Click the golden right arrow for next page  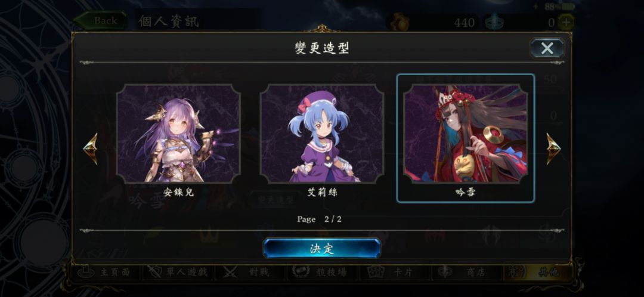tap(553, 148)
